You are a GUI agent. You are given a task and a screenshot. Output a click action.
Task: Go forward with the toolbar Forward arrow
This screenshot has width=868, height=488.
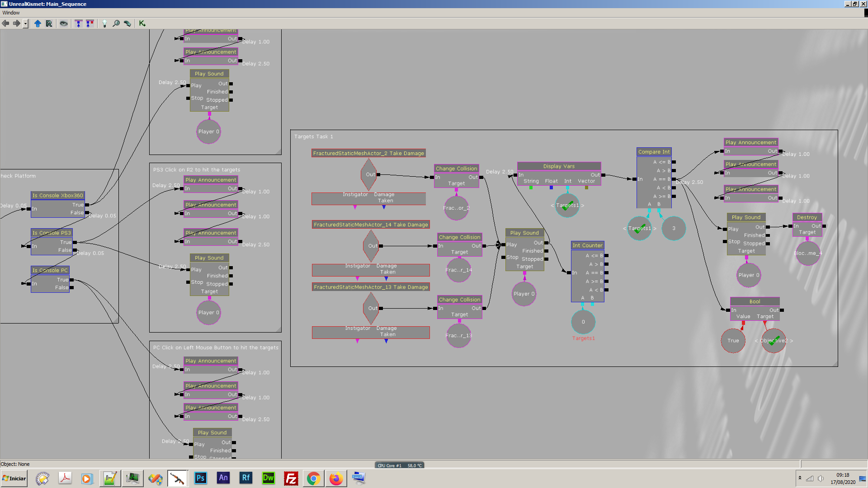pos(16,23)
